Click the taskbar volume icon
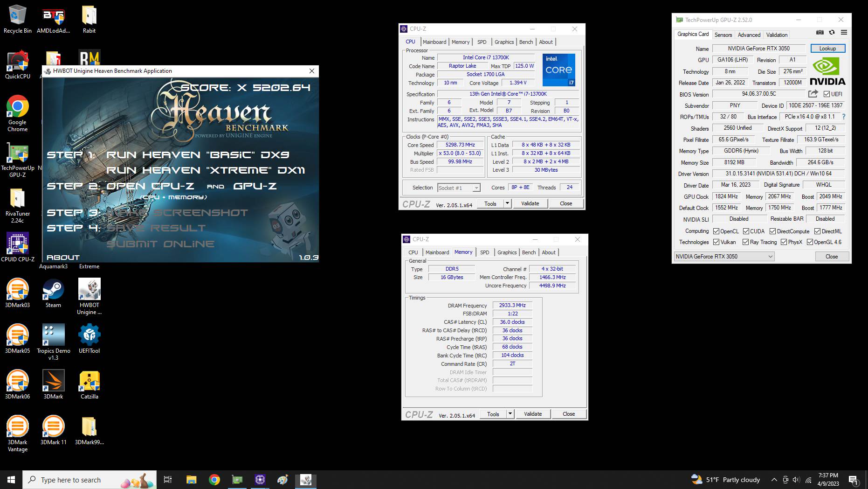868x489 pixels. tap(797, 480)
